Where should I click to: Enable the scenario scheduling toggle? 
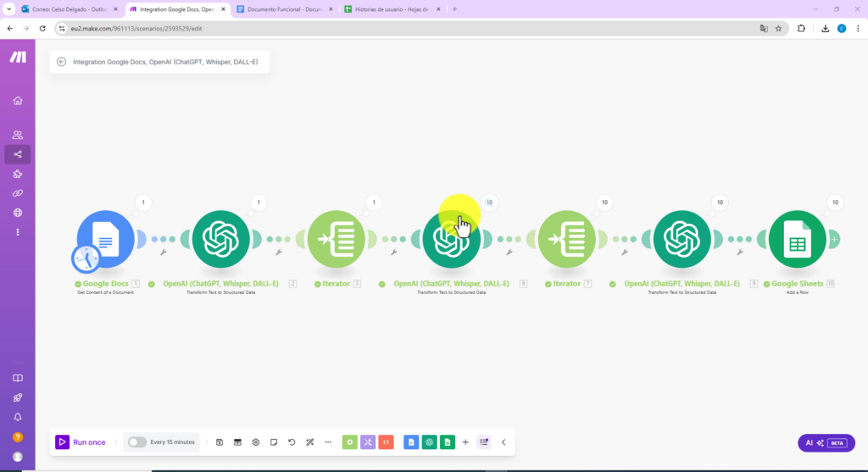(x=136, y=442)
